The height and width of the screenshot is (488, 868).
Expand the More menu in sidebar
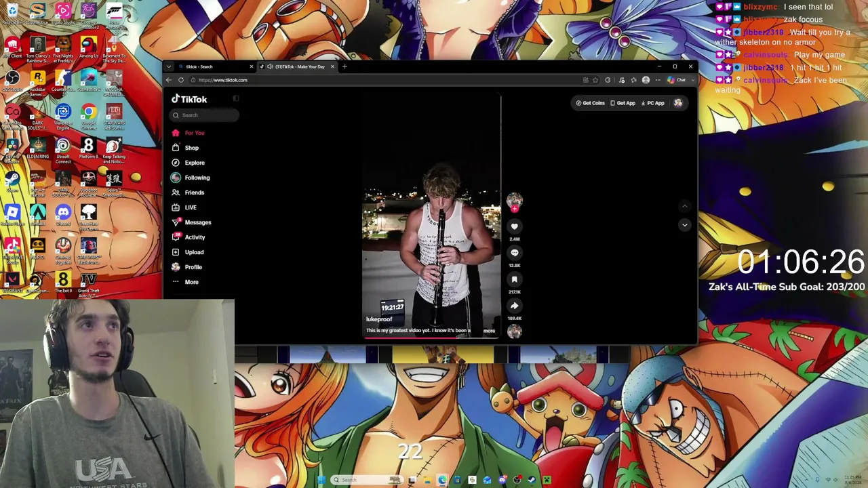pyautogui.click(x=186, y=282)
